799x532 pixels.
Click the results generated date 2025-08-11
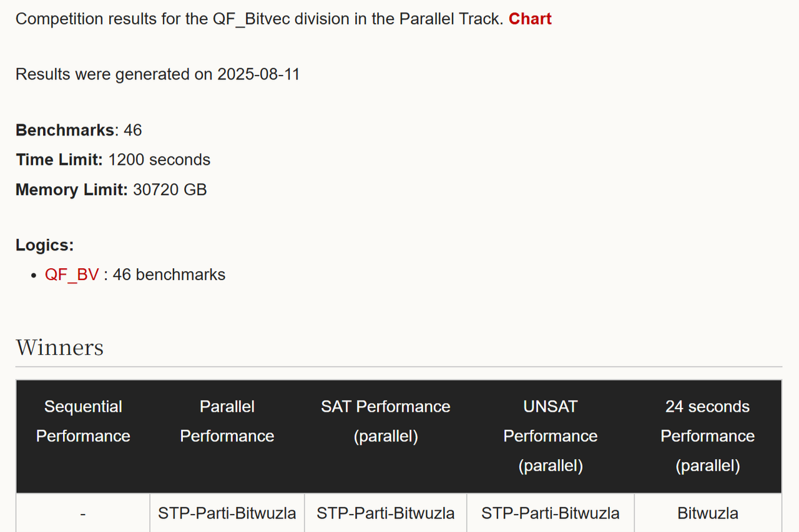(258, 75)
